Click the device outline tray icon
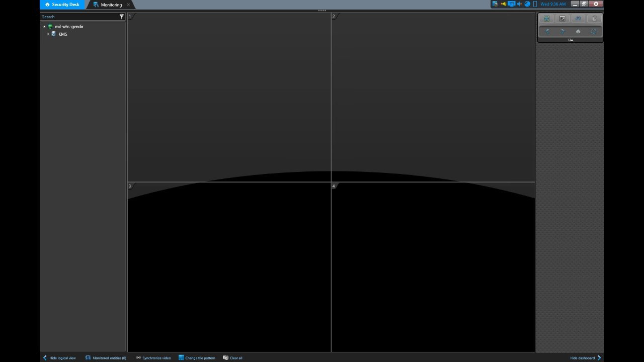This screenshot has width=644, height=362. (x=535, y=4)
